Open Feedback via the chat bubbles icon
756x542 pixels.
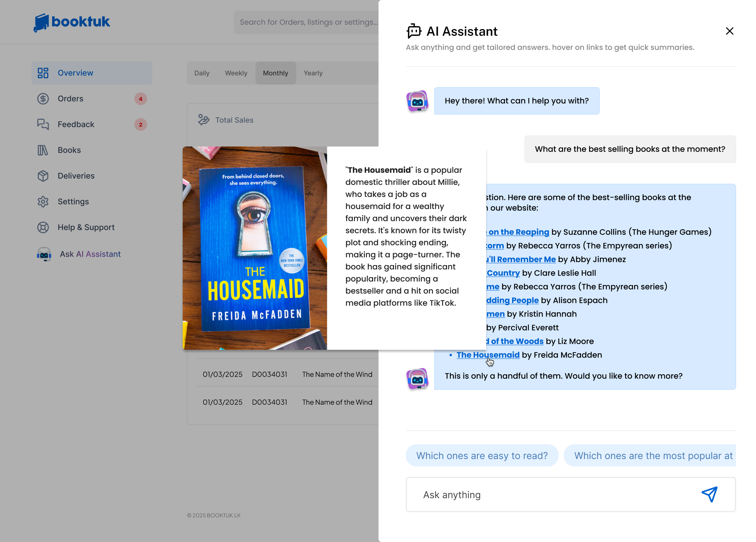(43, 124)
